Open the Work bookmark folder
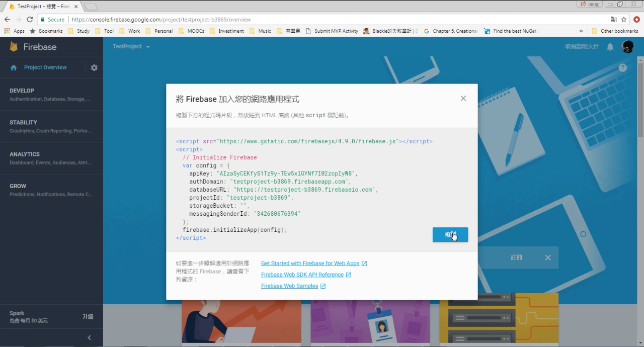Image resolution: width=644 pixels, height=347 pixels. [x=130, y=31]
